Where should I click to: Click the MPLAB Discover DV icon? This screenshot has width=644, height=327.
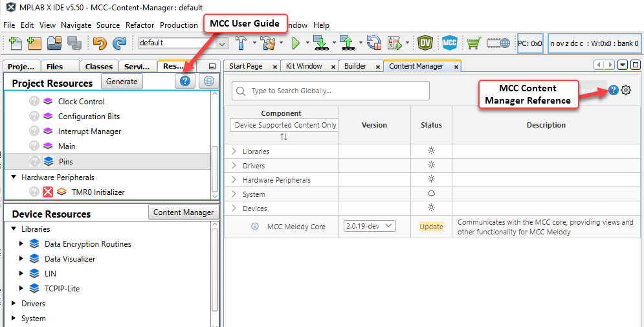point(425,43)
